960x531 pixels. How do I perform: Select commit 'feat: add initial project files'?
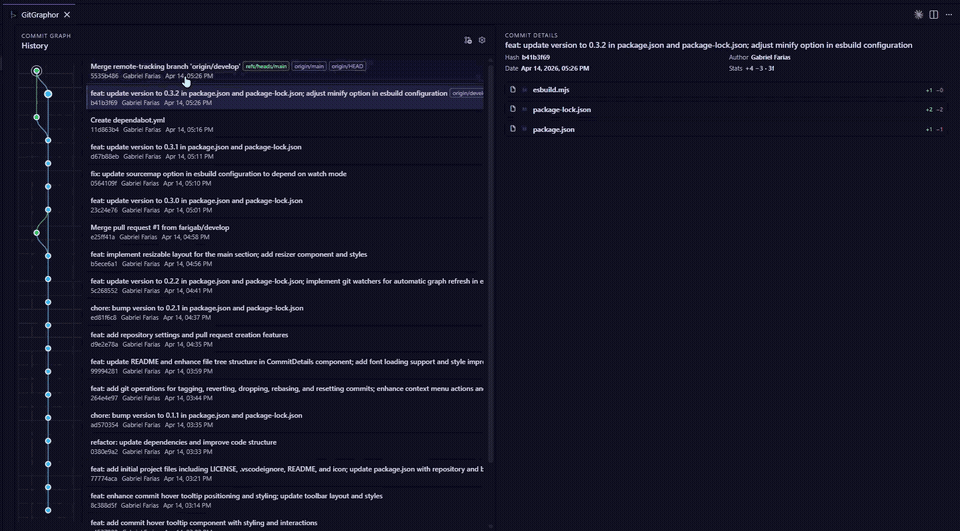click(285, 473)
